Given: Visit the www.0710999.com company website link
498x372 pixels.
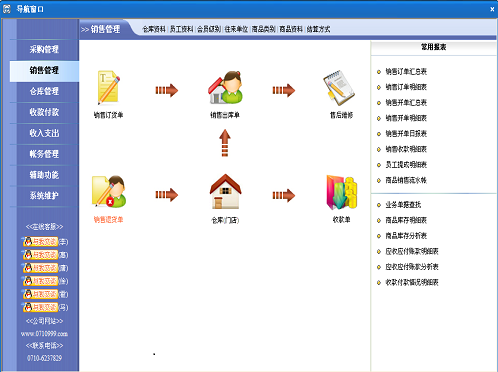Looking at the screenshot, I should 44,334.
